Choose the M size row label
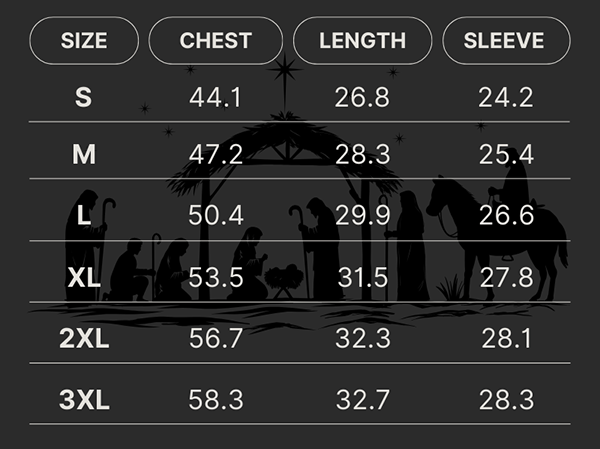Screen dimensions: 600x449 [x=84, y=155]
